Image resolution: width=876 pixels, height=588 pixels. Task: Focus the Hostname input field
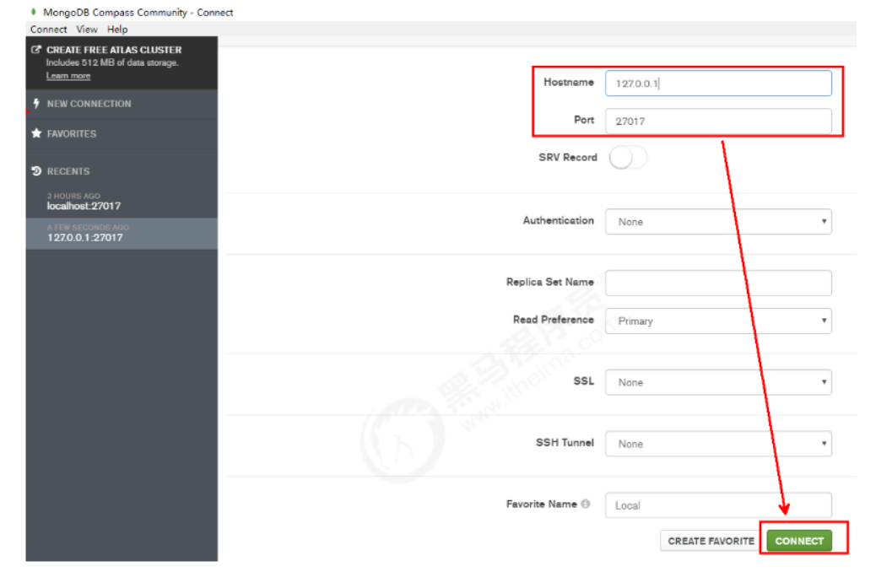(x=718, y=84)
